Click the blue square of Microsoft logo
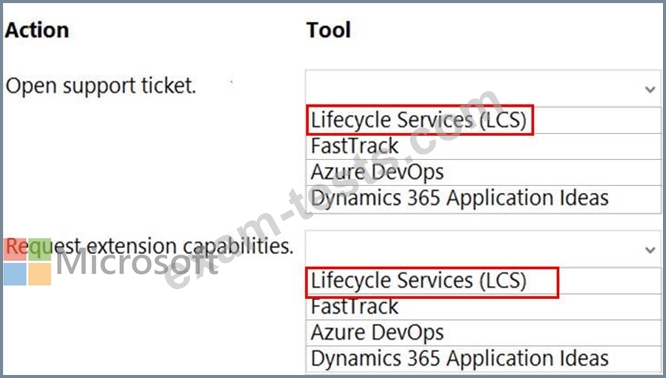This screenshot has height=378, width=666. pos(15,274)
